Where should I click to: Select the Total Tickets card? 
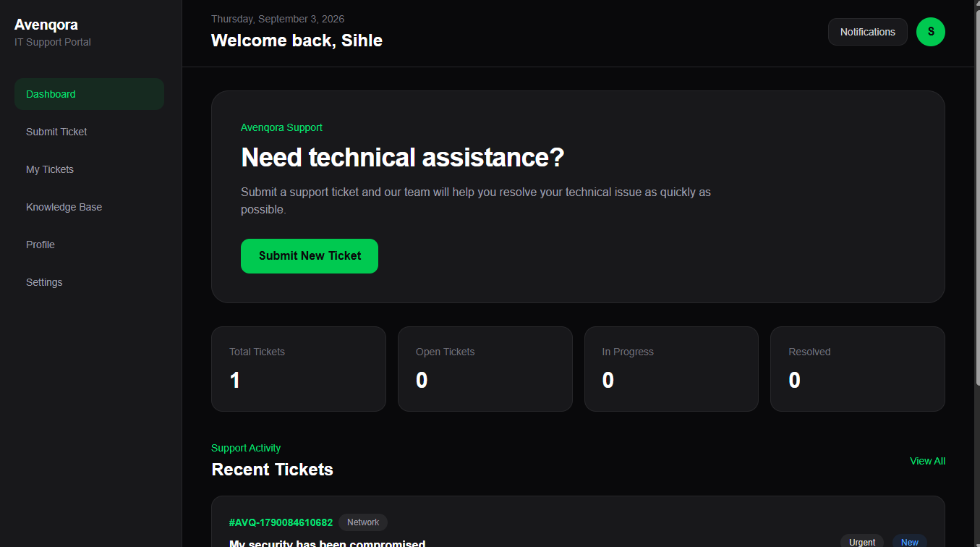pos(299,369)
